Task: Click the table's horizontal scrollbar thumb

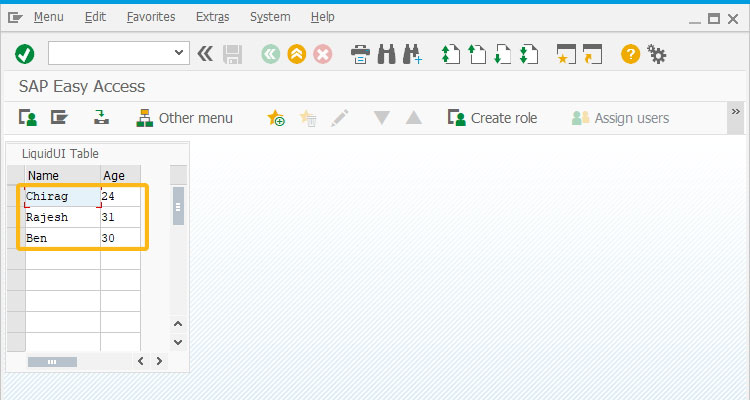Action: tap(52, 362)
